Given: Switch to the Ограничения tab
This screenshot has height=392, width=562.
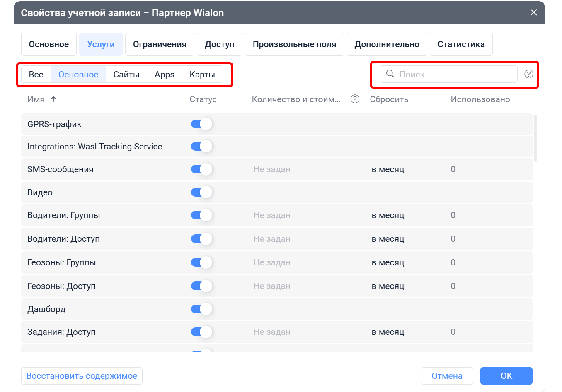Looking at the screenshot, I should (x=160, y=44).
